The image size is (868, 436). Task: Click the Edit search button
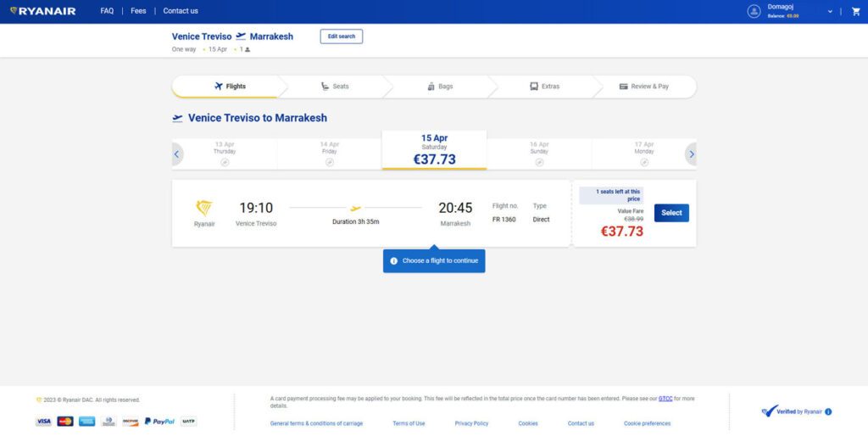342,36
